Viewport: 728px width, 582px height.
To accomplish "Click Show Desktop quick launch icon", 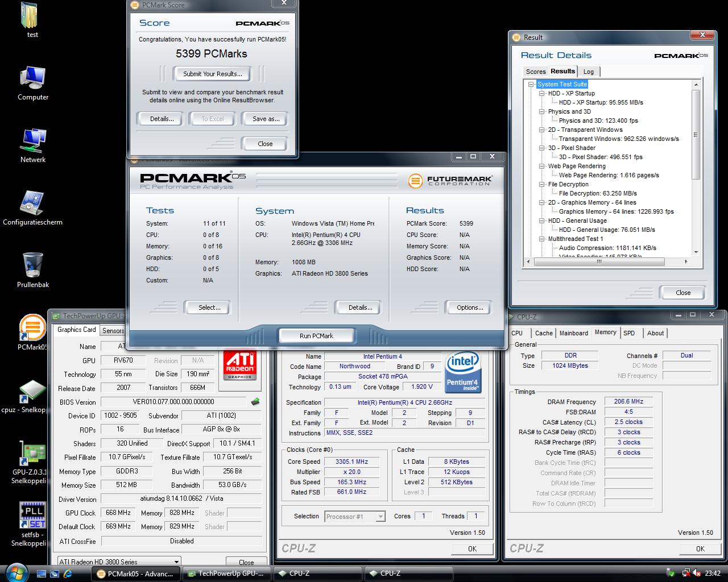I will (42, 573).
